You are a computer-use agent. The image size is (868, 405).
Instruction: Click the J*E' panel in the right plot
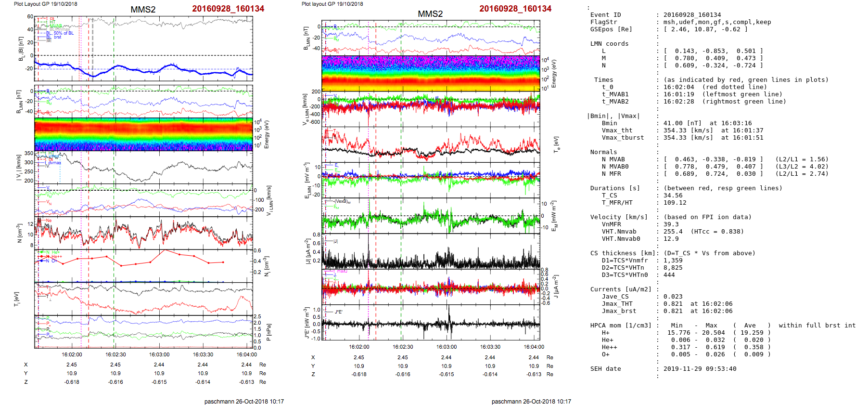431,323
